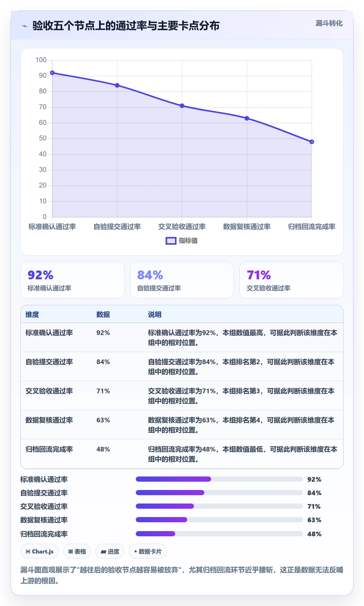
Task: Click table value 48% in 归档回流 row
Action: pyautogui.click(x=103, y=449)
